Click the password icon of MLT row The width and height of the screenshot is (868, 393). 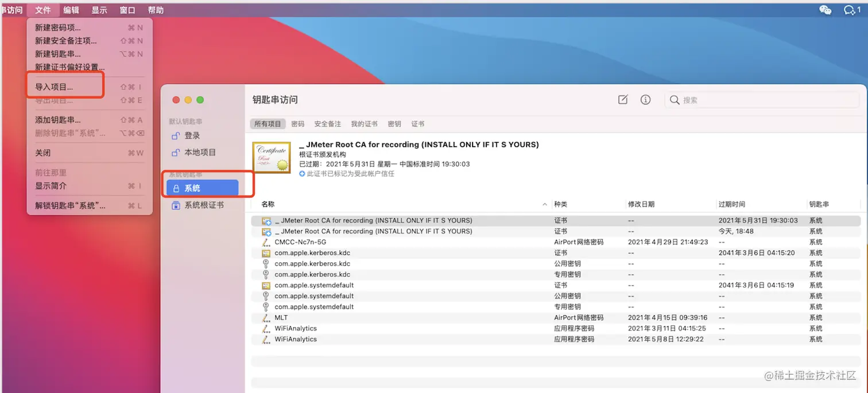(266, 318)
